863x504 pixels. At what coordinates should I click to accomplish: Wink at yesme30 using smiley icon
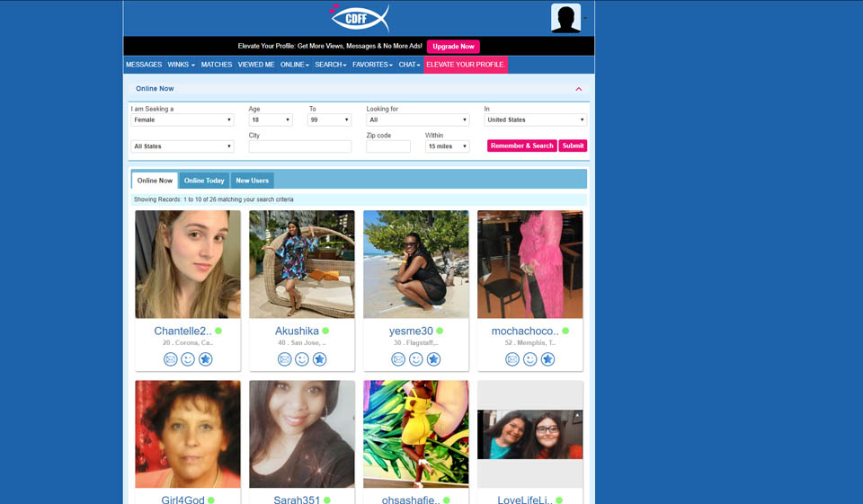pyautogui.click(x=416, y=359)
